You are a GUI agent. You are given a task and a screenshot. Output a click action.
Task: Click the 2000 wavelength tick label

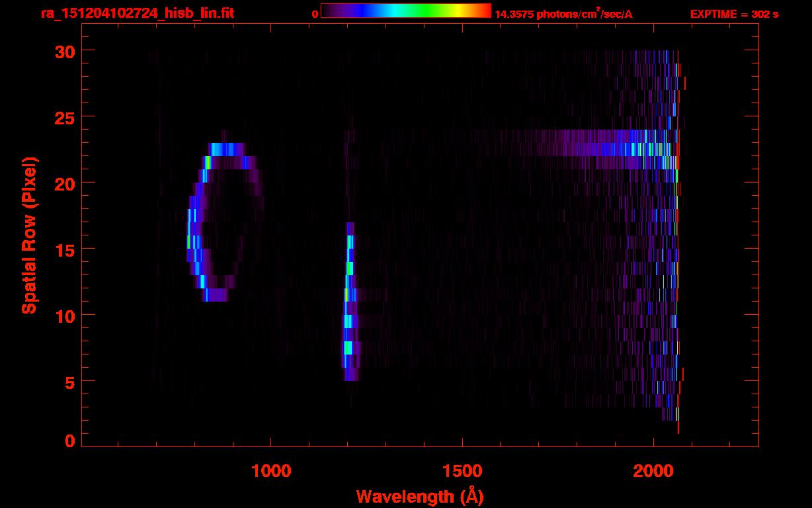point(653,470)
